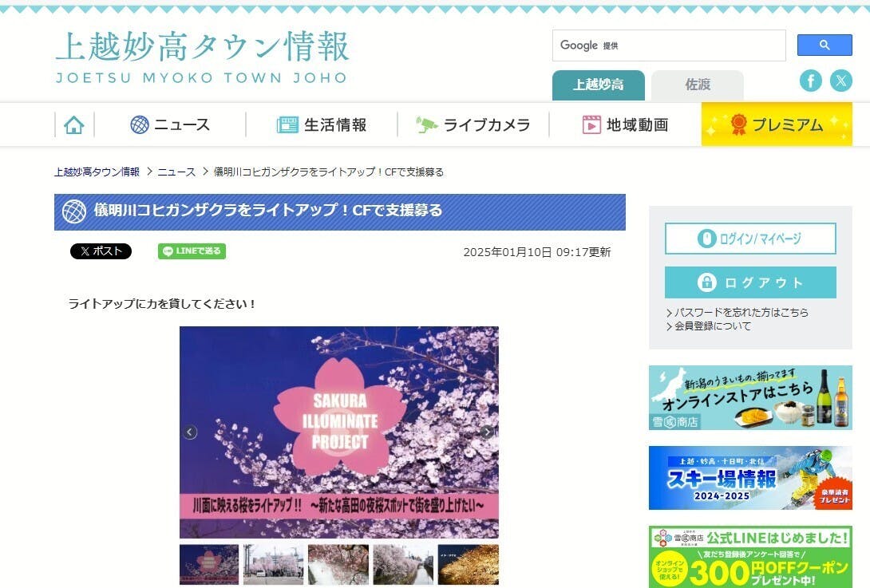Click the ログアウト button
Screen dimensions: 870x588
pyautogui.click(x=750, y=282)
